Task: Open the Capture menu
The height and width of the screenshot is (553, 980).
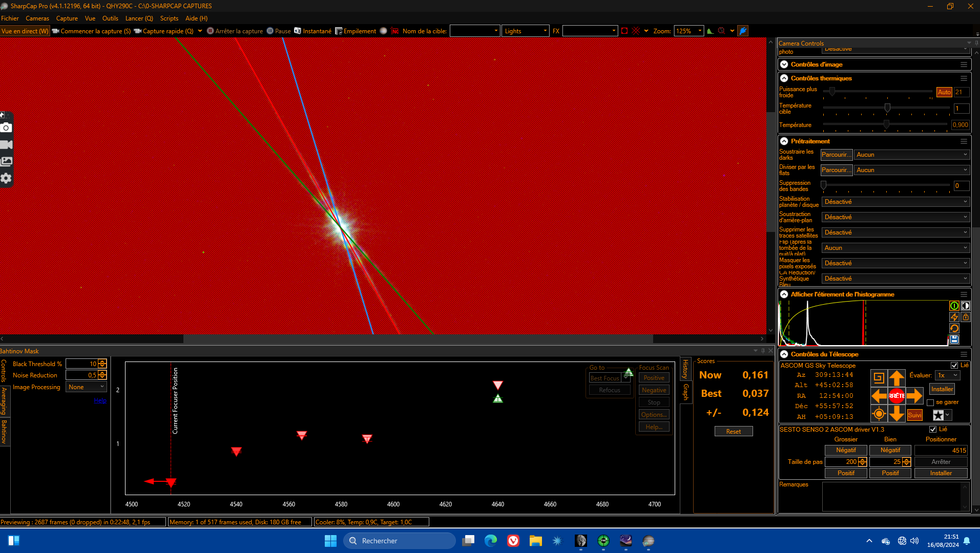Action: 67,18
